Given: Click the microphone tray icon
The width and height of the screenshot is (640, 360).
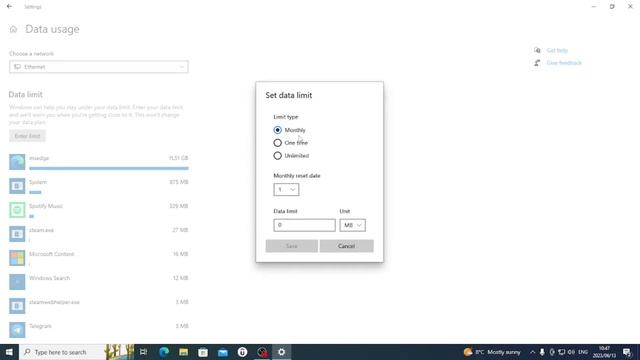Looking at the screenshot, I should tap(542, 352).
